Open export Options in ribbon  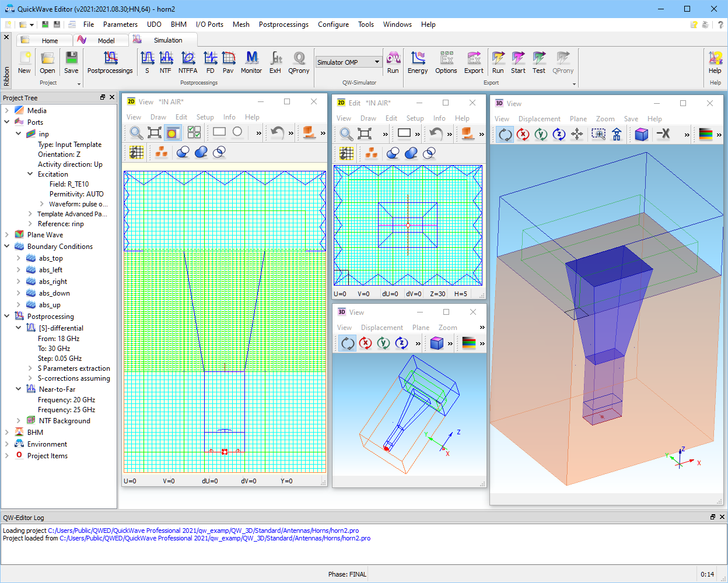(x=446, y=62)
